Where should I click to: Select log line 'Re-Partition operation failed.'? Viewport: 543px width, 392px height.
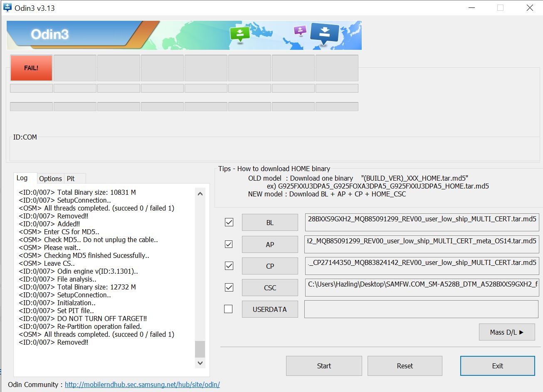80,326
